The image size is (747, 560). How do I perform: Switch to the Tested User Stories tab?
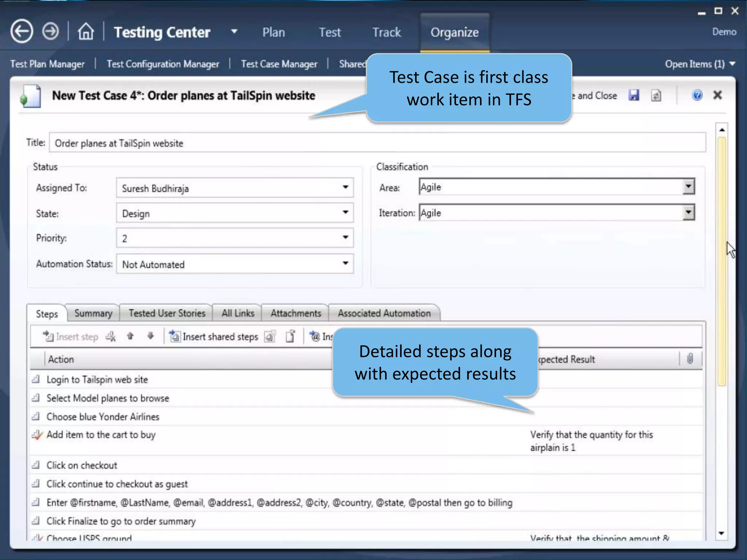pyautogui.click(x=167, y=313)
